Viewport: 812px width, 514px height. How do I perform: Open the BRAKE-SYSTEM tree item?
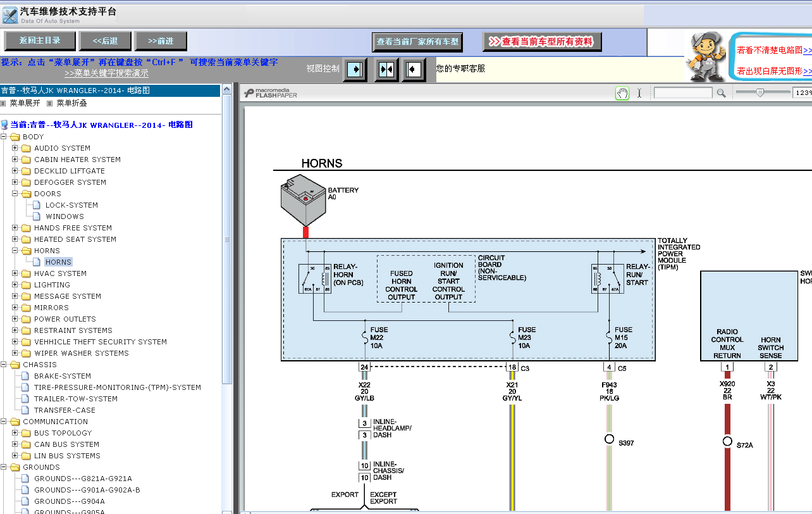click(63, 376)
